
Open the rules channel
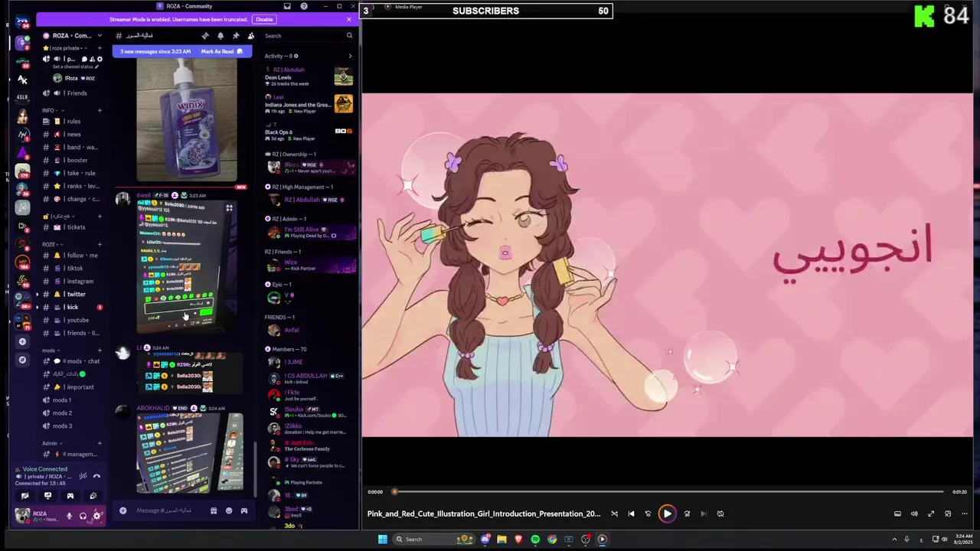[72, 121]
